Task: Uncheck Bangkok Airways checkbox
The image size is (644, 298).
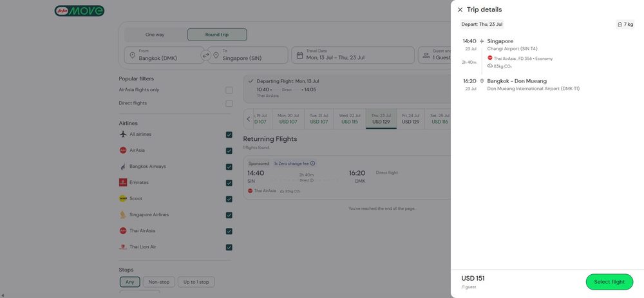Action: pyautogui.click(x=229, y=167)
